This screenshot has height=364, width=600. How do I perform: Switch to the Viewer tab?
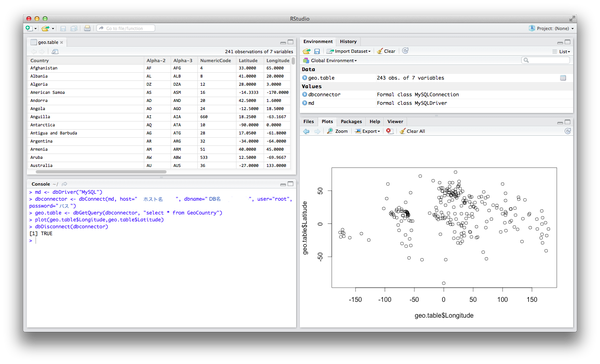point(395,121)
